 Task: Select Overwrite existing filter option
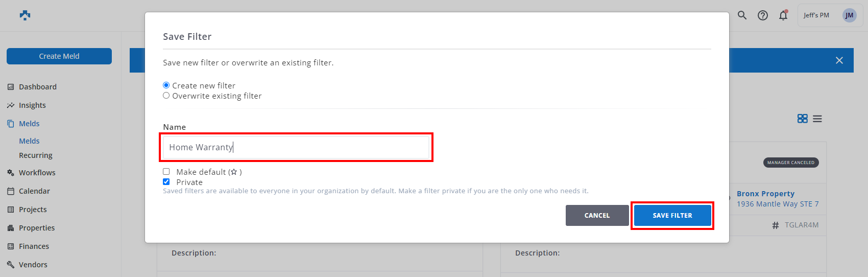pos(166,96)
